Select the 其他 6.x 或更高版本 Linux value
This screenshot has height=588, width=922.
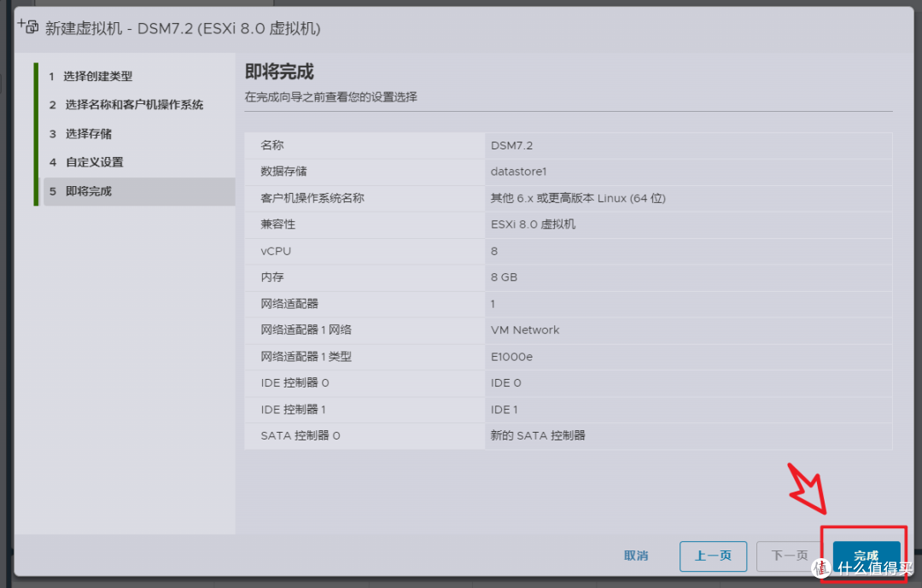[578, 198]
